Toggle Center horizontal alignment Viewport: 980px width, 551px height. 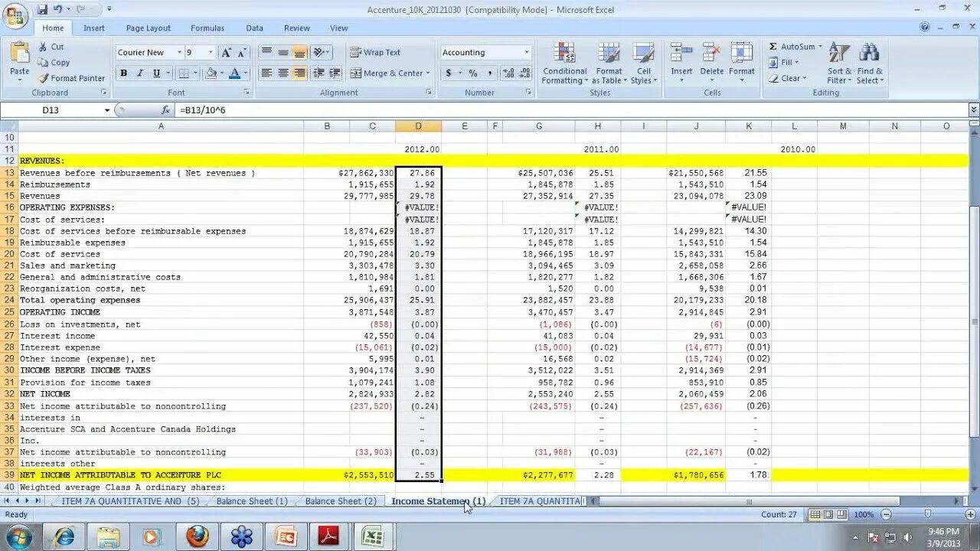pos(283,73)
